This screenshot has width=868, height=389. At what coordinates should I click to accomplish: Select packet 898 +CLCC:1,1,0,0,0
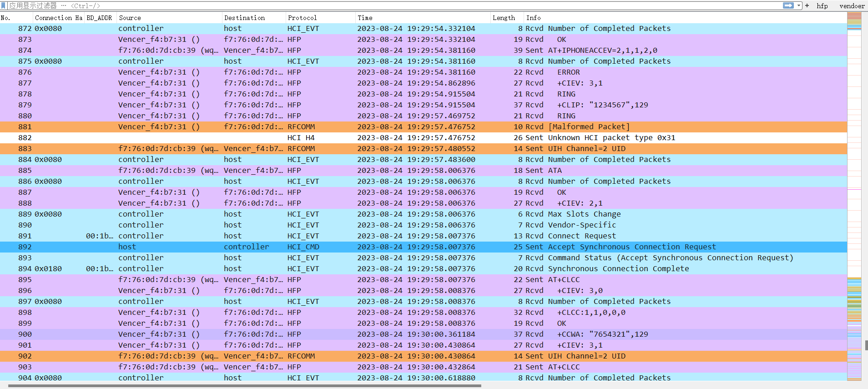(423, 312)
